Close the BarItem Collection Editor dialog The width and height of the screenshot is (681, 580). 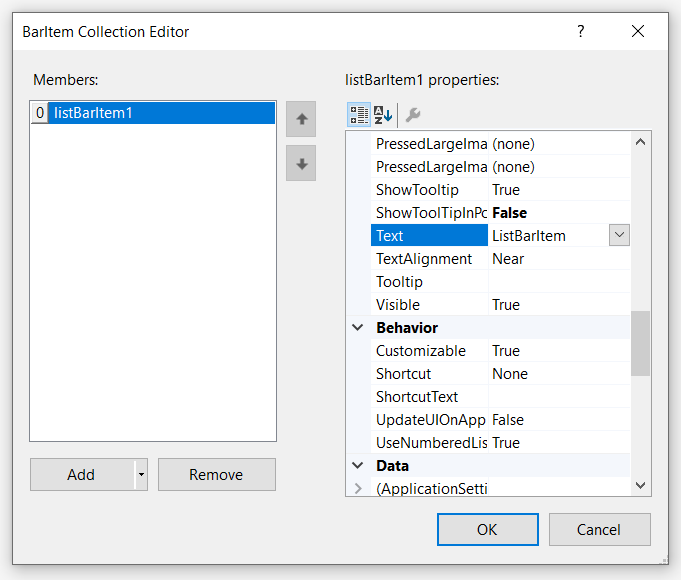coord(638,32)
